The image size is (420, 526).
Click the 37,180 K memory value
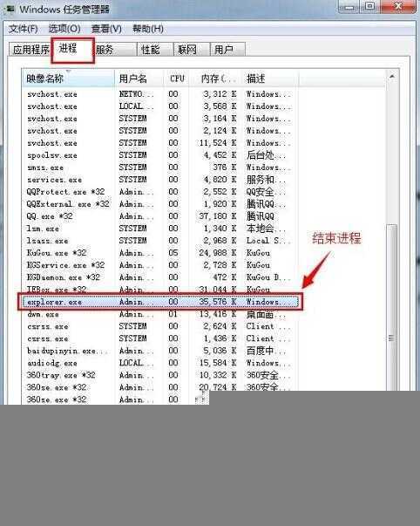point(218,216)
